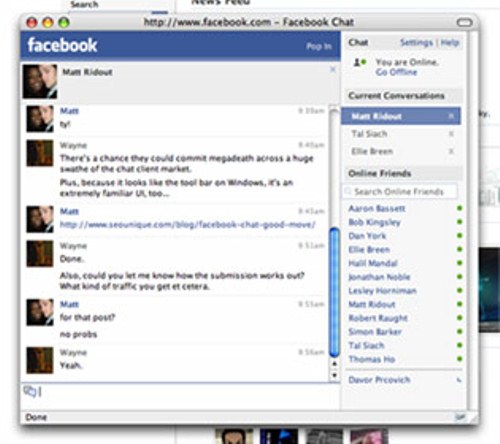The width and height of the screenshot is (500, 444).
Task: Click the scrollbar down arrow
Action: tap(334, 375)
